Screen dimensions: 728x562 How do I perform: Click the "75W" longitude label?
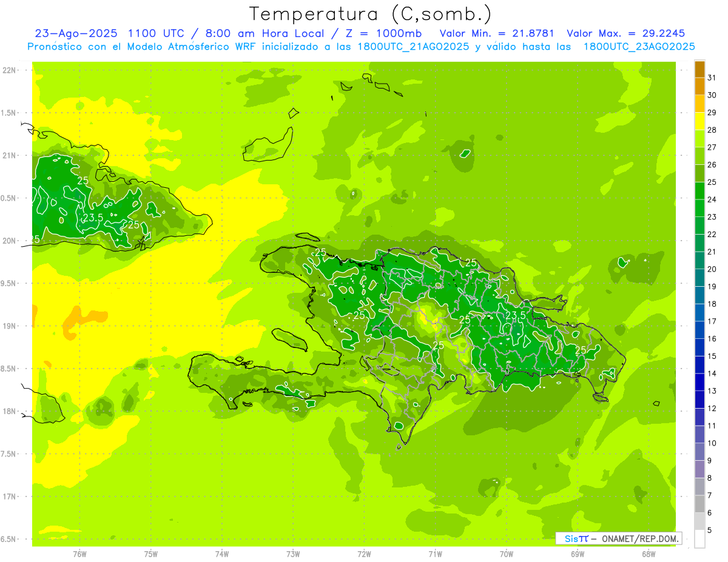pos(150,554)
